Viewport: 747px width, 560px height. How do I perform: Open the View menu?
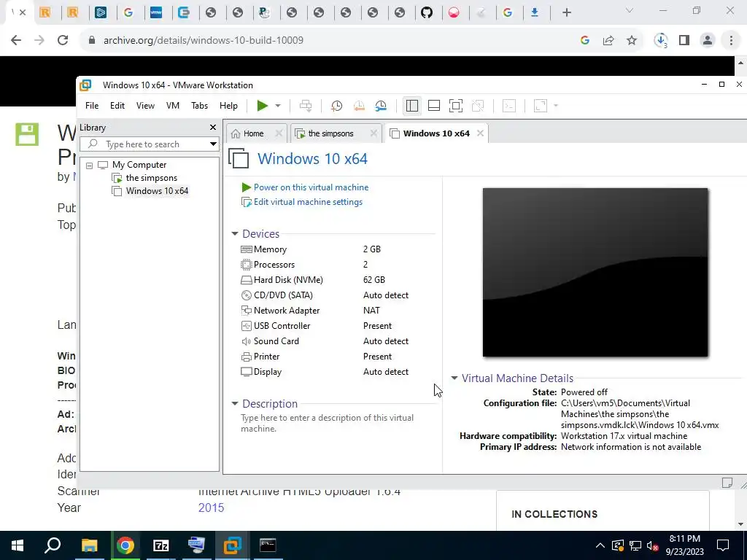coord(145,106)
